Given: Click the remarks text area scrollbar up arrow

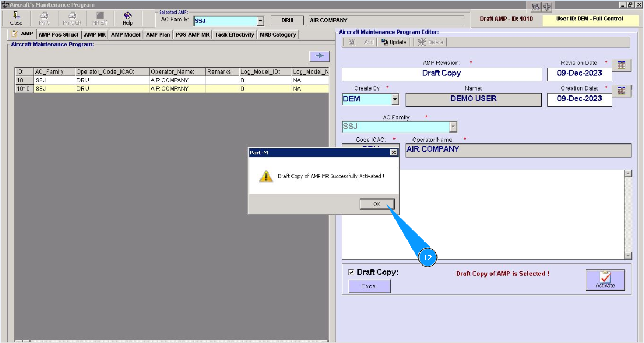Looking at the screenshot, I should (628, 173).
